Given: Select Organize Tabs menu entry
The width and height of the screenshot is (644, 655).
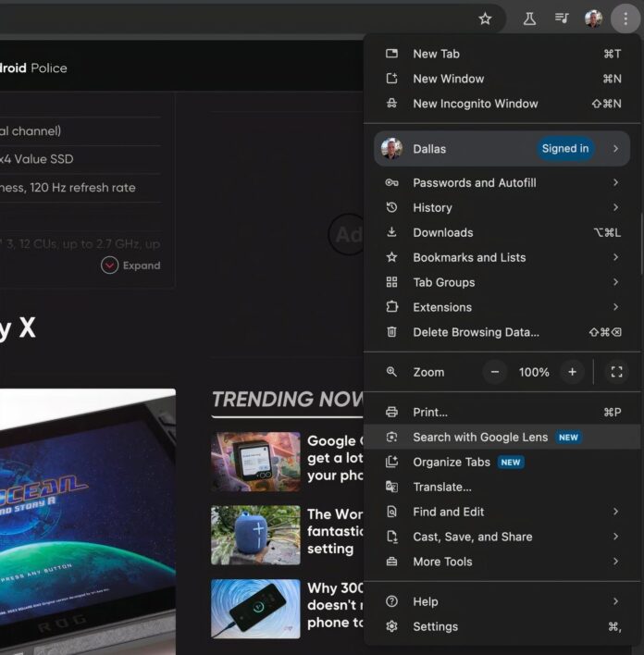Looking at the screenshot, I should point(502,462).
